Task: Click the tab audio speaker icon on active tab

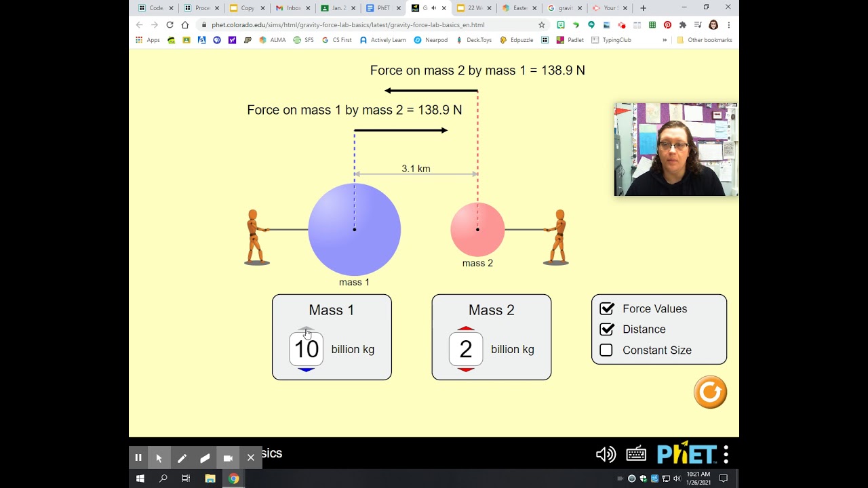Action: [x=433, y=8]
